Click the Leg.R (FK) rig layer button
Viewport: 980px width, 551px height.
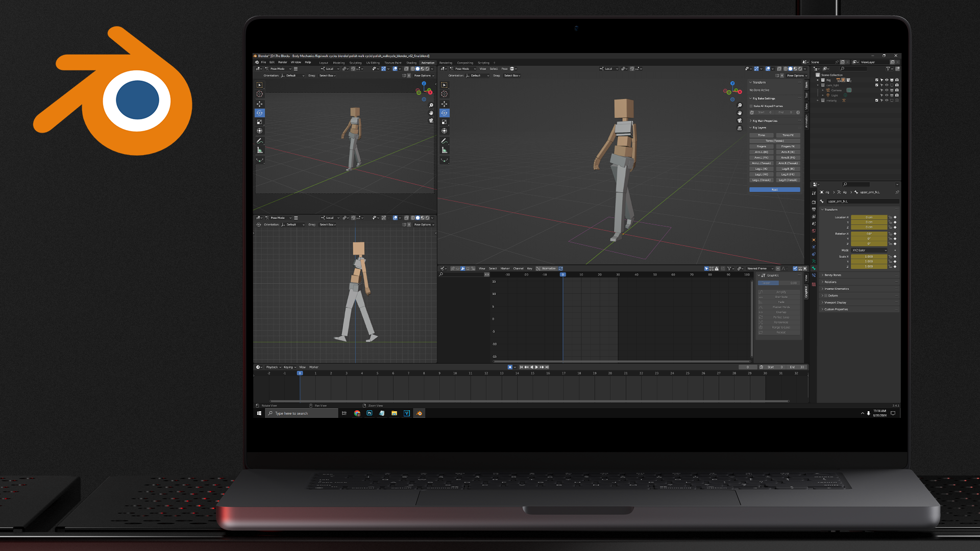coord(788,174)
